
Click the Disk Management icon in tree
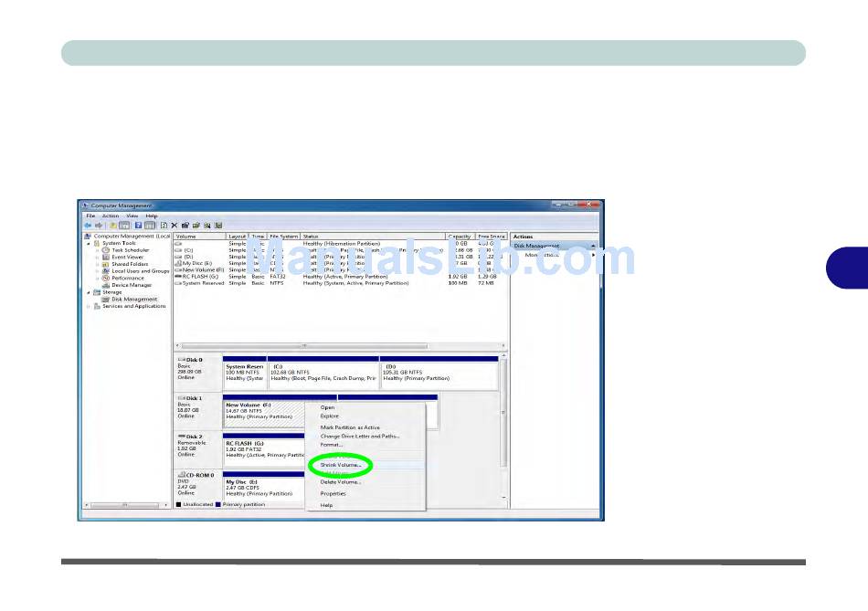click(x=106, y=300)
